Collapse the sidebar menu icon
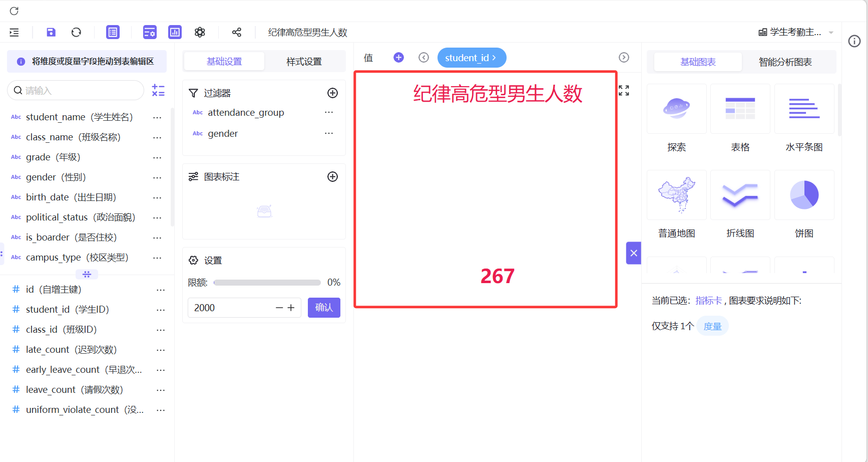 (14, 33)
